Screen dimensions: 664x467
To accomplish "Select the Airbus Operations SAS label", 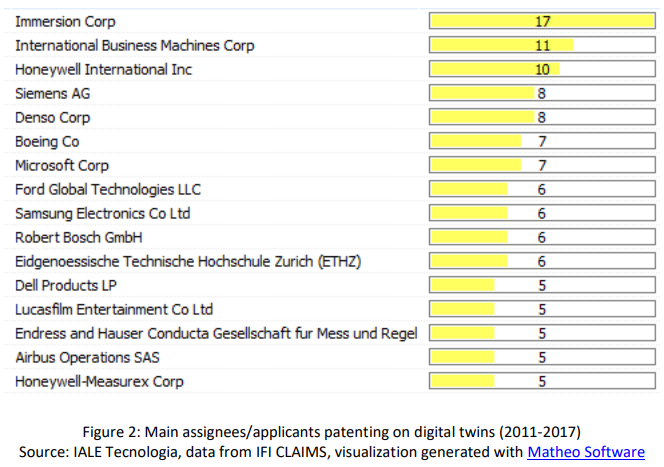I will coord(87,358).
